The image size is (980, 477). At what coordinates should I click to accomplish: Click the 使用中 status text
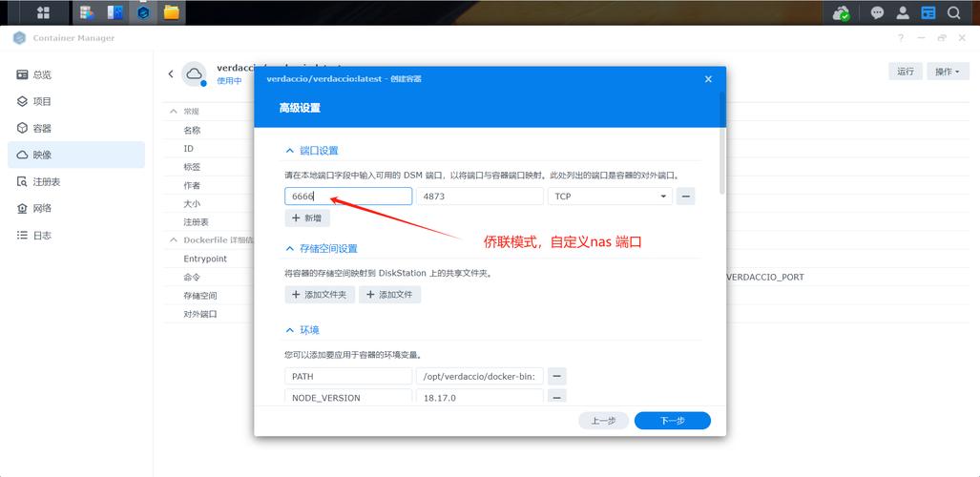pyautogui.click(x=229, y=81)
